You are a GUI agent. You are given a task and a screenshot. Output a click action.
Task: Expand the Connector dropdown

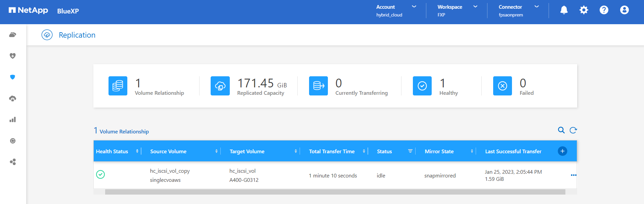pos(536,7)
